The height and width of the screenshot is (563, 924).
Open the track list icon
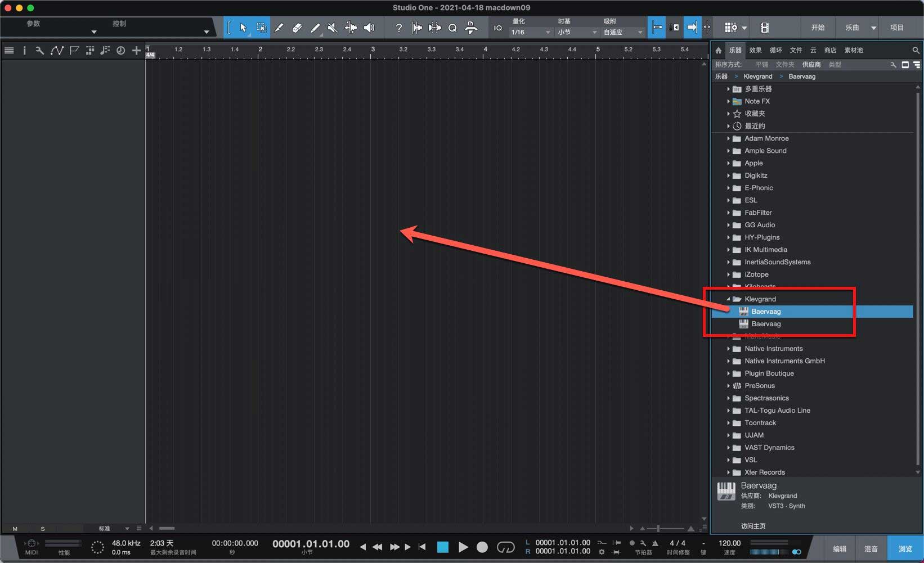(x=9, y=51)
